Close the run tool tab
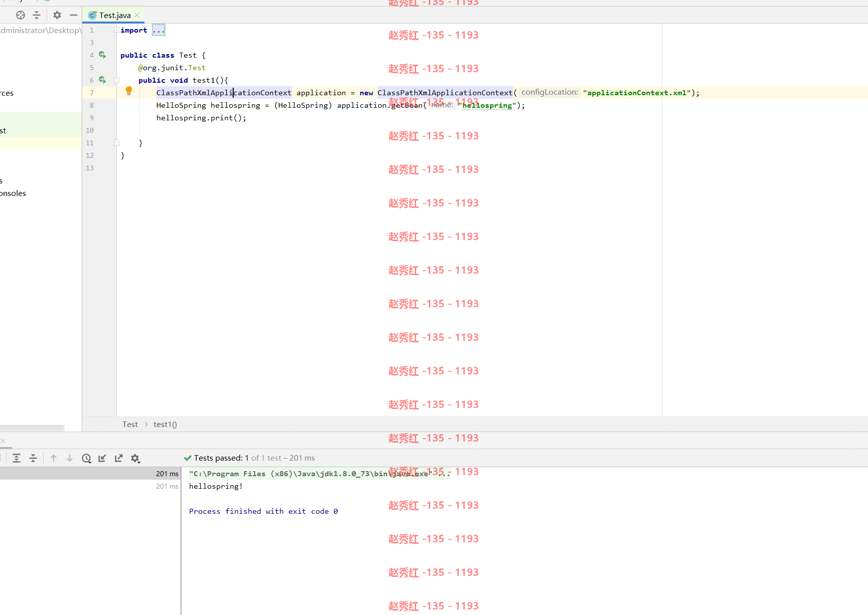Screen dimensions: 868x615 3,441
